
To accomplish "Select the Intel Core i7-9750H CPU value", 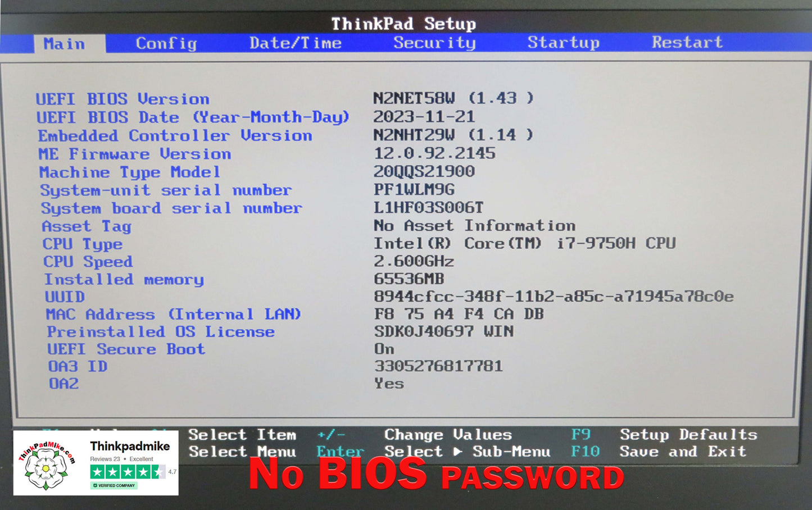I will [x=525, y=243].
